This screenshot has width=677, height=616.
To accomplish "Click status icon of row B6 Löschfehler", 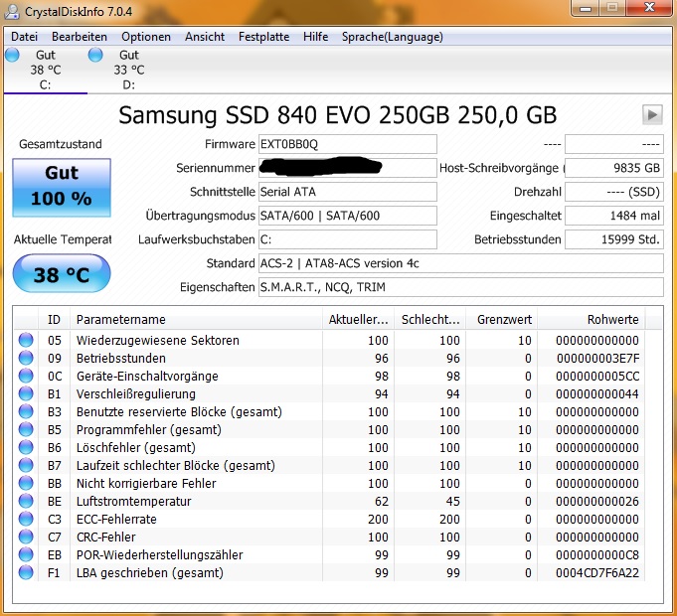I will 26,447.
